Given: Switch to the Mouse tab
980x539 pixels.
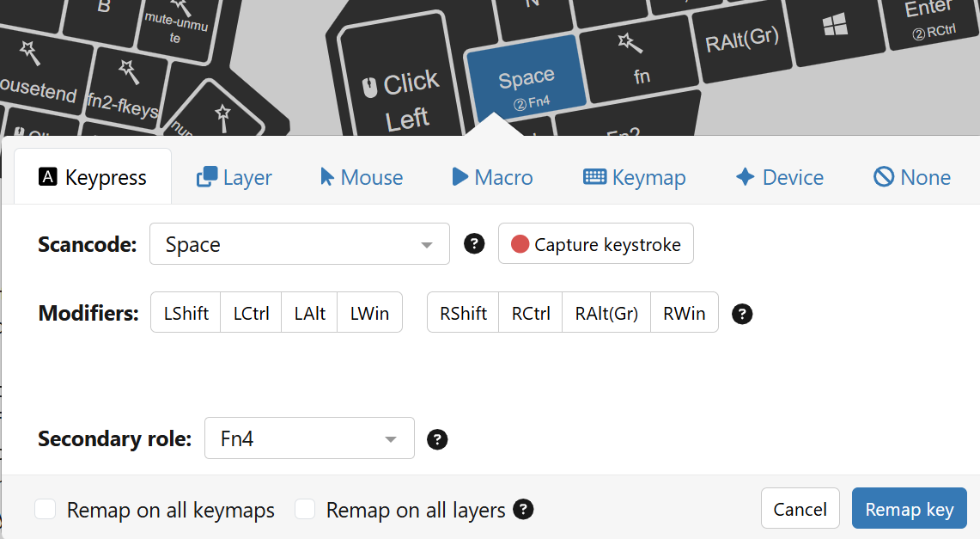Looking at the screenshot, I should point(362,177).
